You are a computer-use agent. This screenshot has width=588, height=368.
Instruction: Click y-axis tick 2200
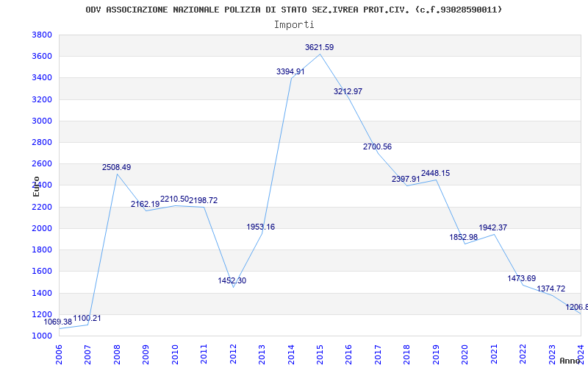tap(42, 207)
